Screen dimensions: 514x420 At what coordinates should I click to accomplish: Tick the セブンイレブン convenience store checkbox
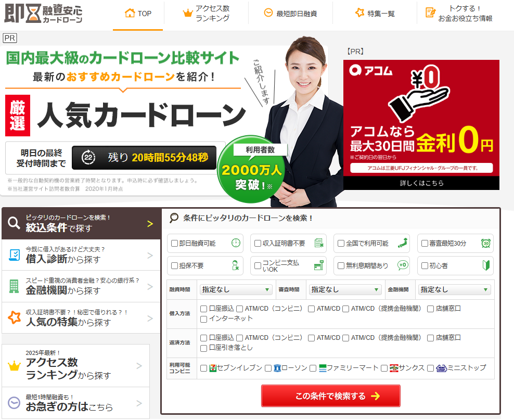204,368
